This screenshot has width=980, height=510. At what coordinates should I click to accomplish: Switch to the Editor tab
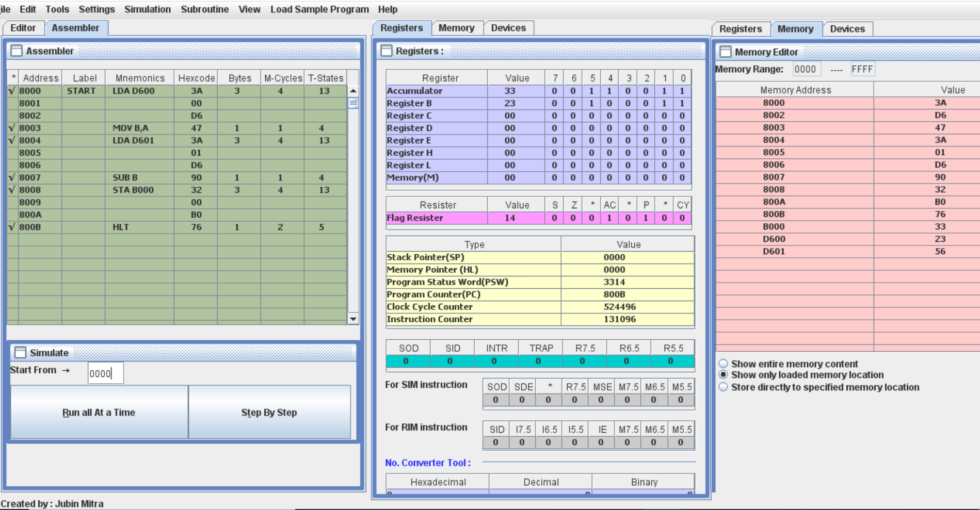[23, 28]
